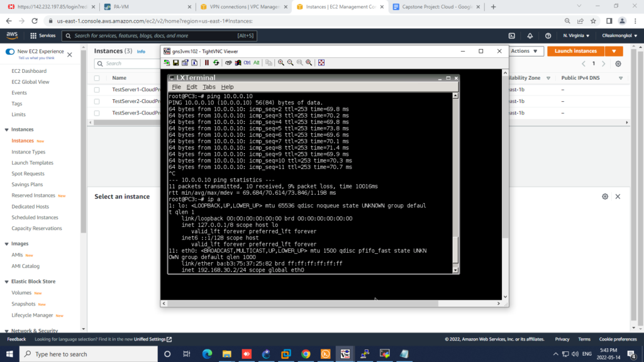Open AWS notifications bell
This screenshot has width=644, height=362.
coord(530,36)
